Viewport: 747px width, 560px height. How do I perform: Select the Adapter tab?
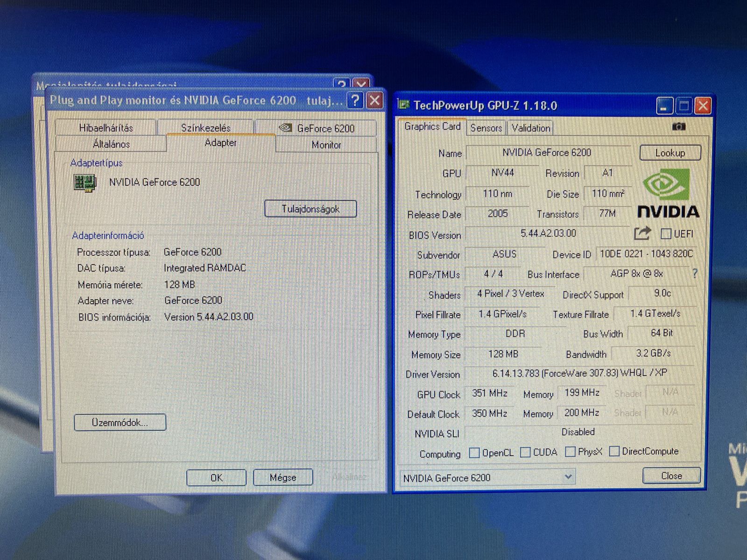220,143
